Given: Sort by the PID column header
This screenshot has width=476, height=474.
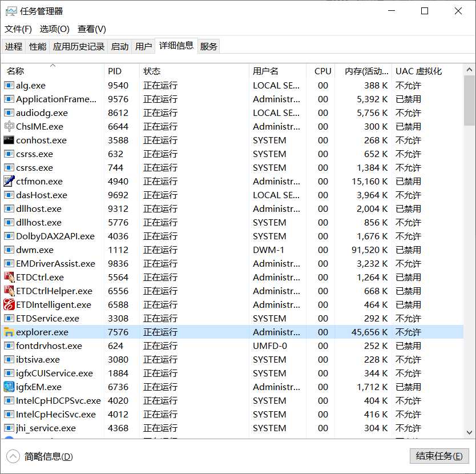Looking at the screenshot, I should pos(122,71).
